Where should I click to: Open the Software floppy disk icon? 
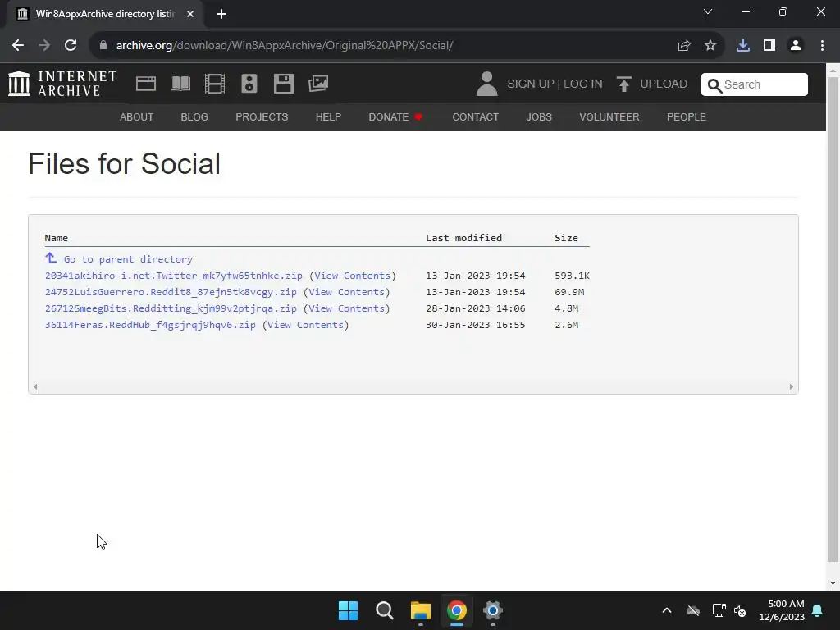click(x=283, y=84)
